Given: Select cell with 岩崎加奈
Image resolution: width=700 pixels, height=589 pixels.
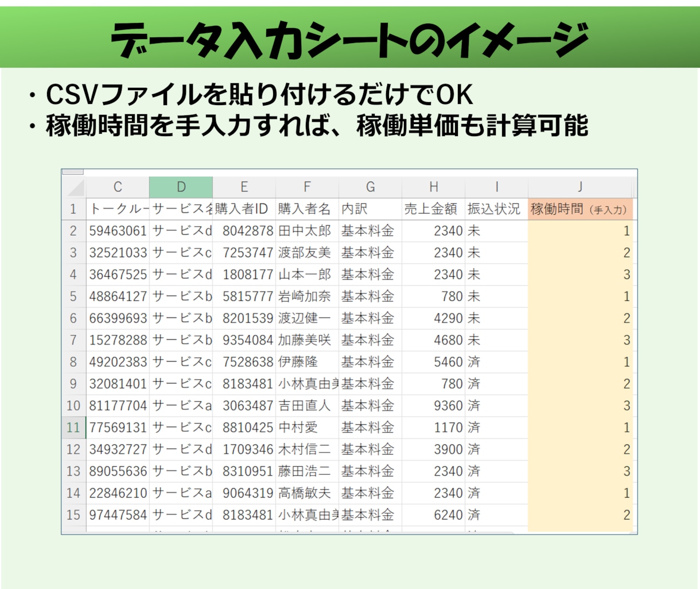Looking at the screenshot, I should coord(307,296).
